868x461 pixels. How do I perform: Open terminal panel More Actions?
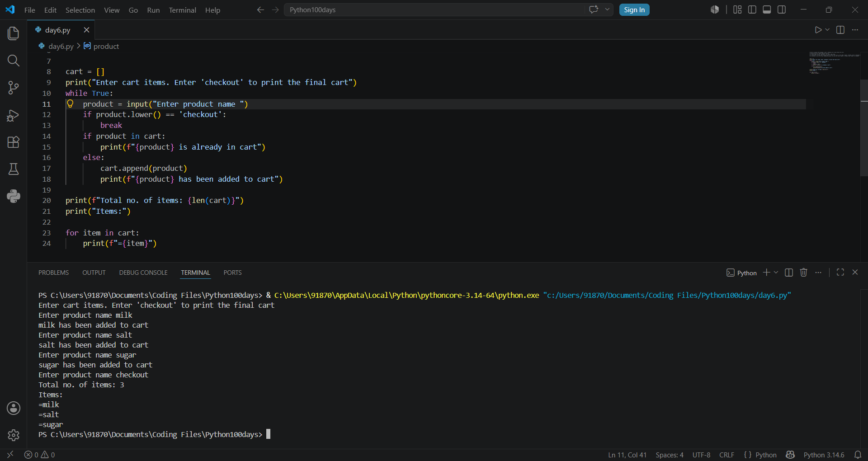[x=818, y=272]
